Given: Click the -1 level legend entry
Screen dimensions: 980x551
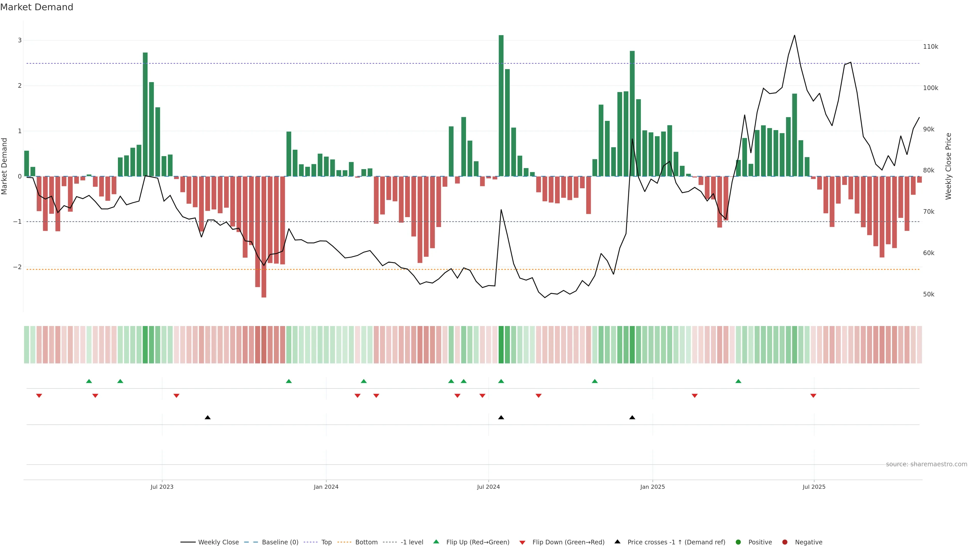Looking at the screenshot, I should click(x=412, y=542).
